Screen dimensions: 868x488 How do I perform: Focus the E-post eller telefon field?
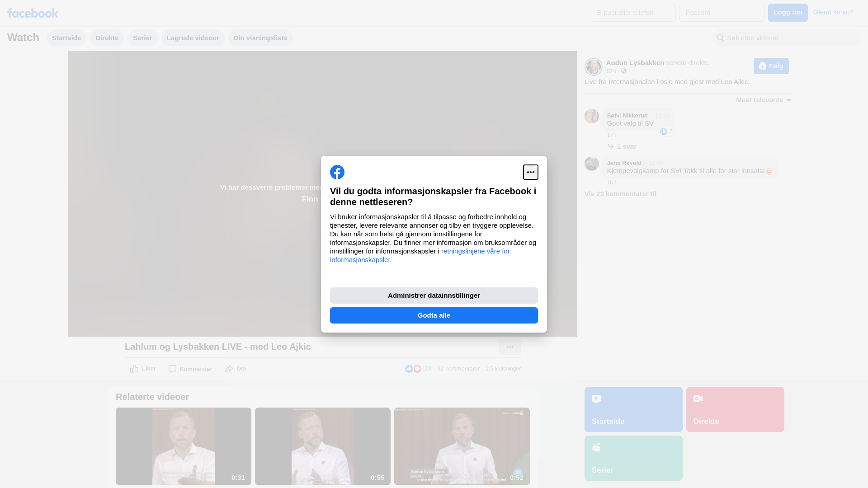click(x=633, y=13)
